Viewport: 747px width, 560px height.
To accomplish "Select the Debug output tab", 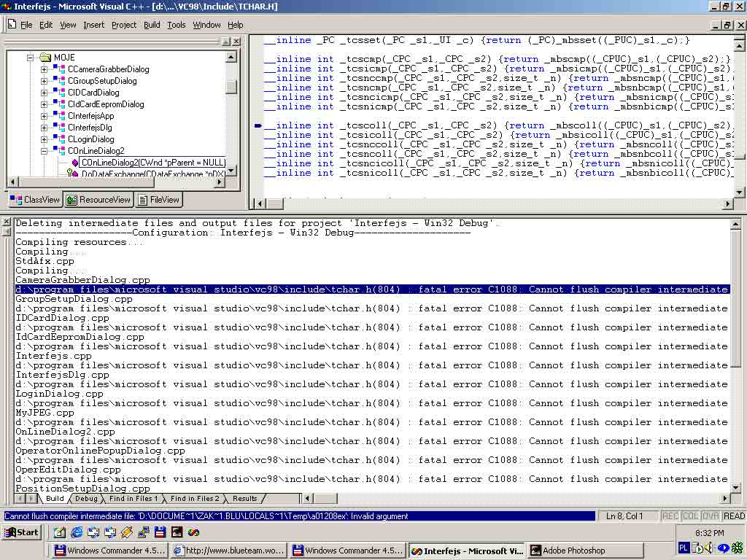I will click(86, 498).
